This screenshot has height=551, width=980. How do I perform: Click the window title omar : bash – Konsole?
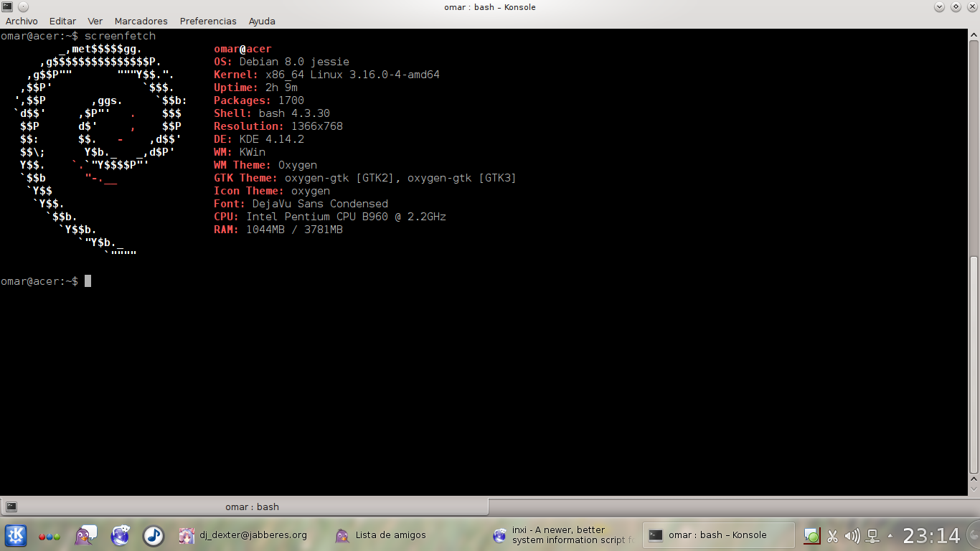[490, 7]
